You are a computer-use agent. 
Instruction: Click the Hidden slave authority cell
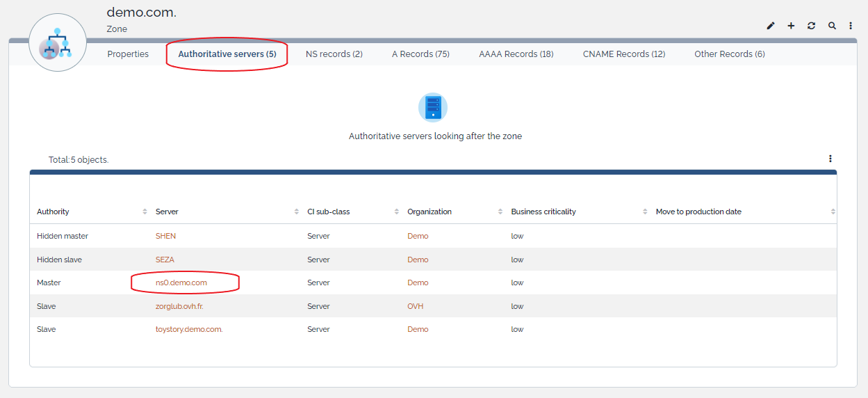click(x=59, y=260)
